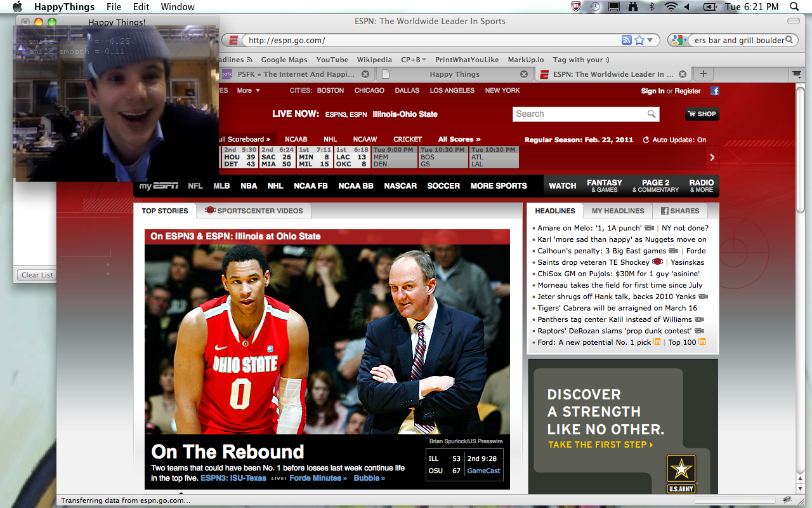Click the Wi-Fi icon in the menu bar
812x508 pixels.
pos(671,7)
